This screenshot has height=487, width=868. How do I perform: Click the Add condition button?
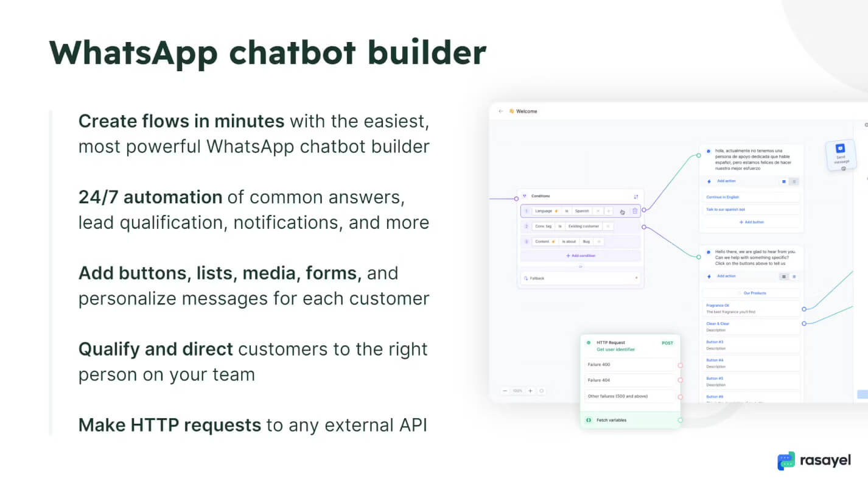(581, 256)
